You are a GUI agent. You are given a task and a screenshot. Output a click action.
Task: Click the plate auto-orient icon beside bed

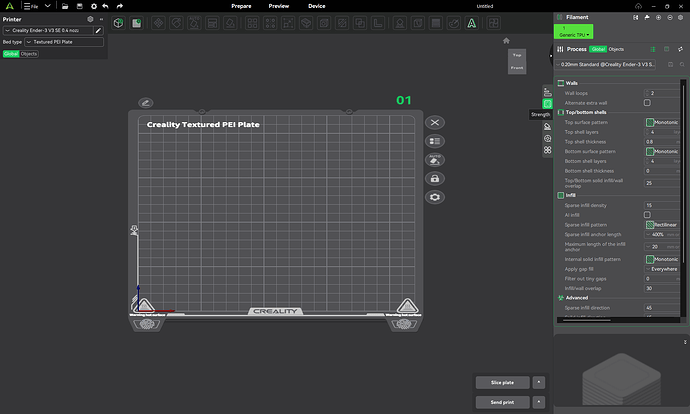click(435, 160)
